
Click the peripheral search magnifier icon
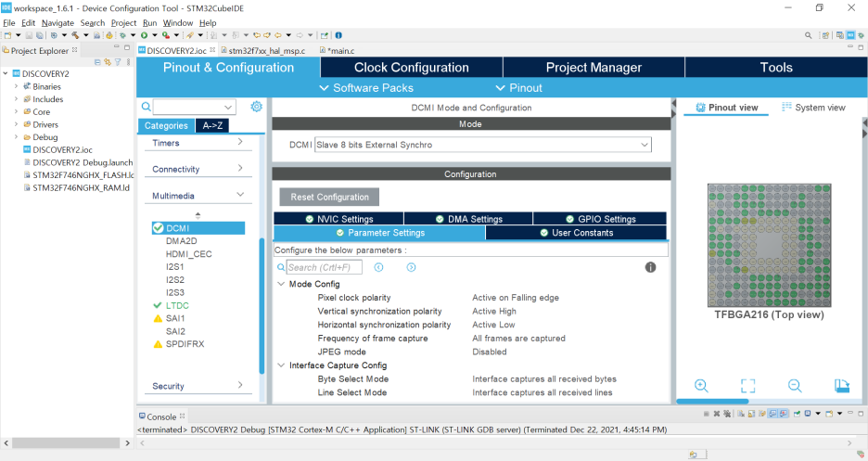(147, 107)
